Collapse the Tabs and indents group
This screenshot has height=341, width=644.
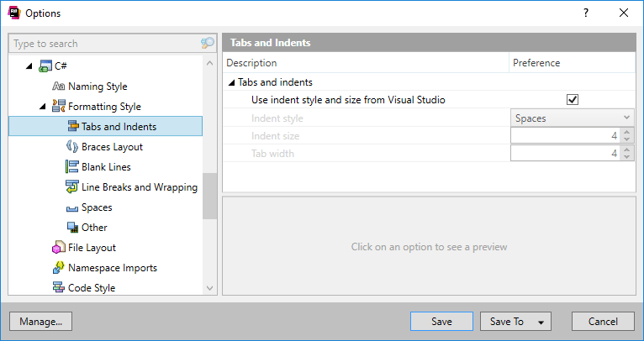tap(232, 83)
